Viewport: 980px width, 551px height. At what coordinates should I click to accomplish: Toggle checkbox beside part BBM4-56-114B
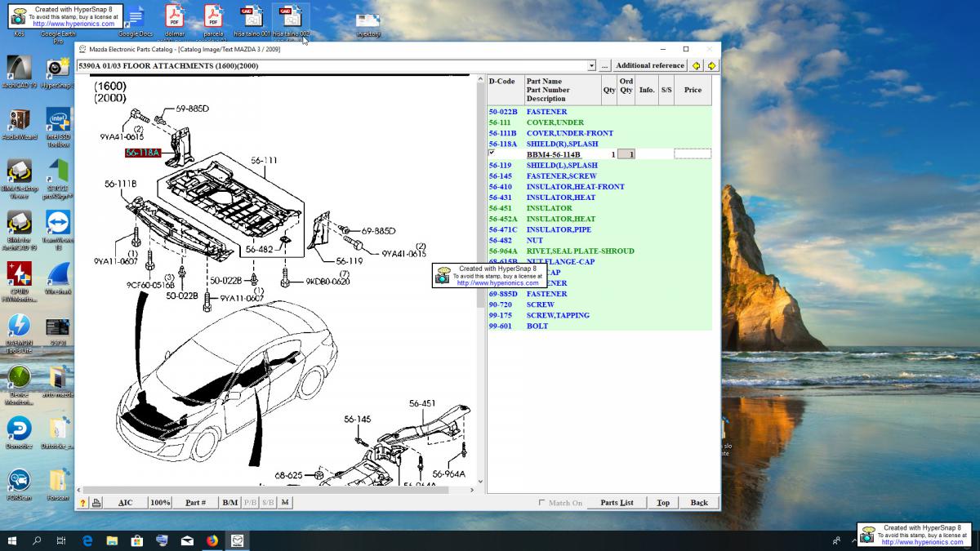492,153
